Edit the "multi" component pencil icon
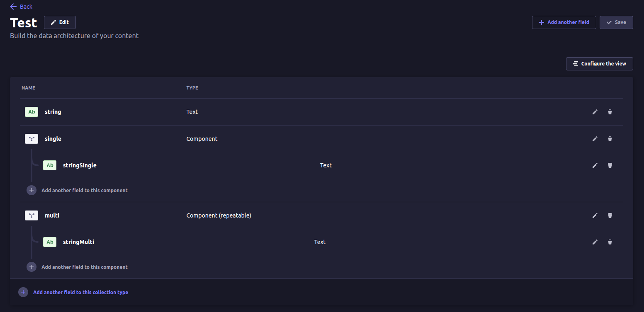The width and height of the screenshot is (644, 312). [x=595, y=215]
